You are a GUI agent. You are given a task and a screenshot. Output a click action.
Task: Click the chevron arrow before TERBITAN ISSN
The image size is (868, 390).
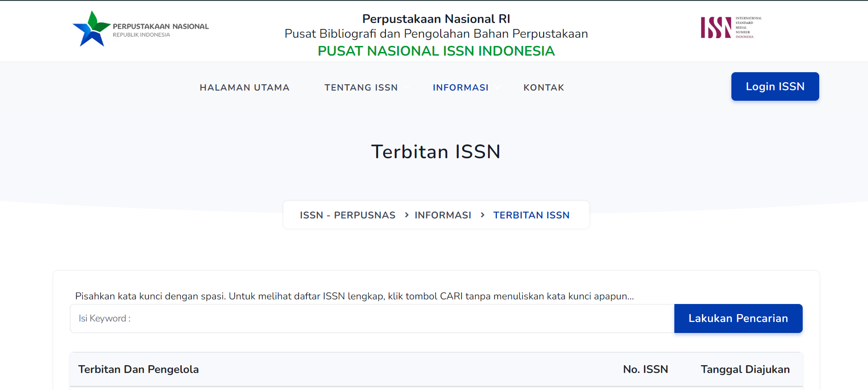click(x=483, y=215)
